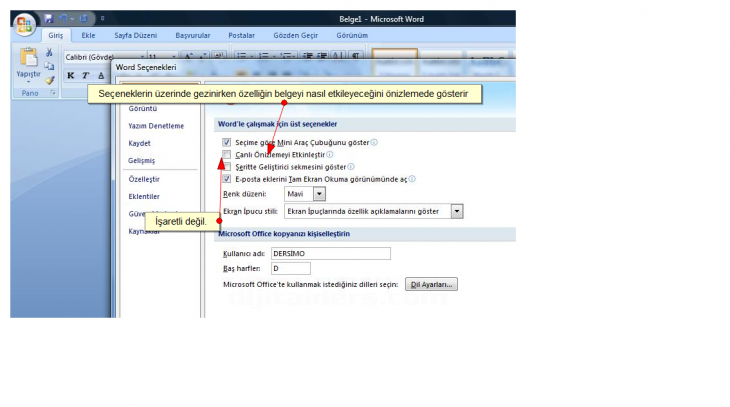Check Canlı Önizlemeyi Etkinleştir box
The image size is (730, 407).
click(x=226, y=155)
